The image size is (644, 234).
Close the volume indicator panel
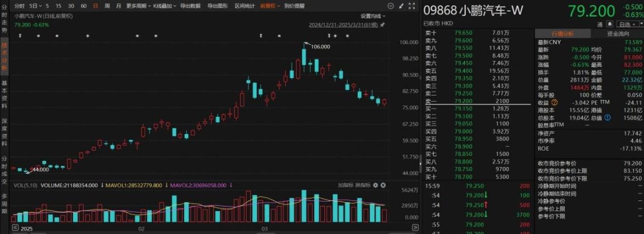tap(383, 185)
